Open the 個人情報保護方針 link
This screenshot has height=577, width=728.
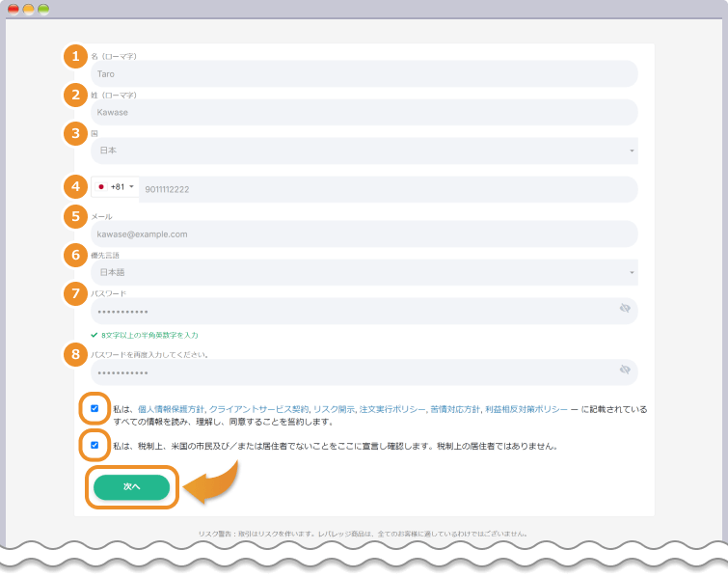[x=171, y=409]
